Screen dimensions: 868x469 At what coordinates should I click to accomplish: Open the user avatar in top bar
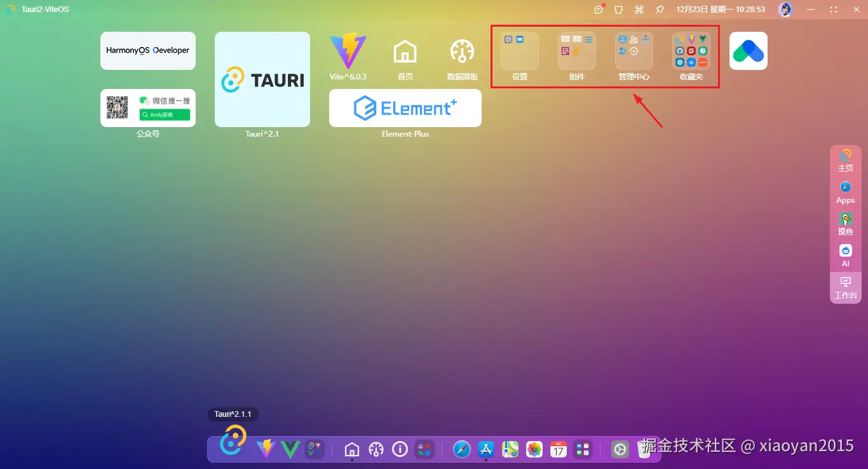coord(785,10)
